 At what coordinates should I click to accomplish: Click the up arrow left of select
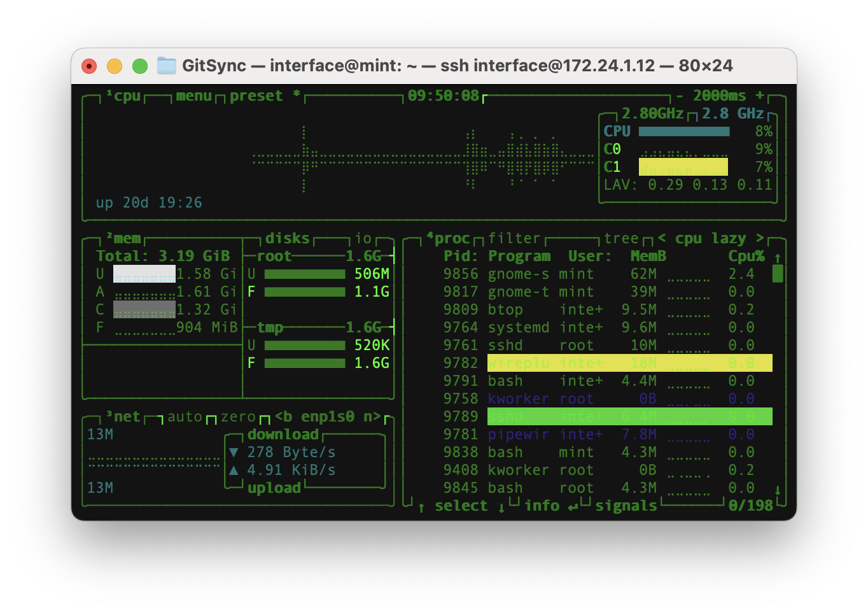(x=421, y=507)
